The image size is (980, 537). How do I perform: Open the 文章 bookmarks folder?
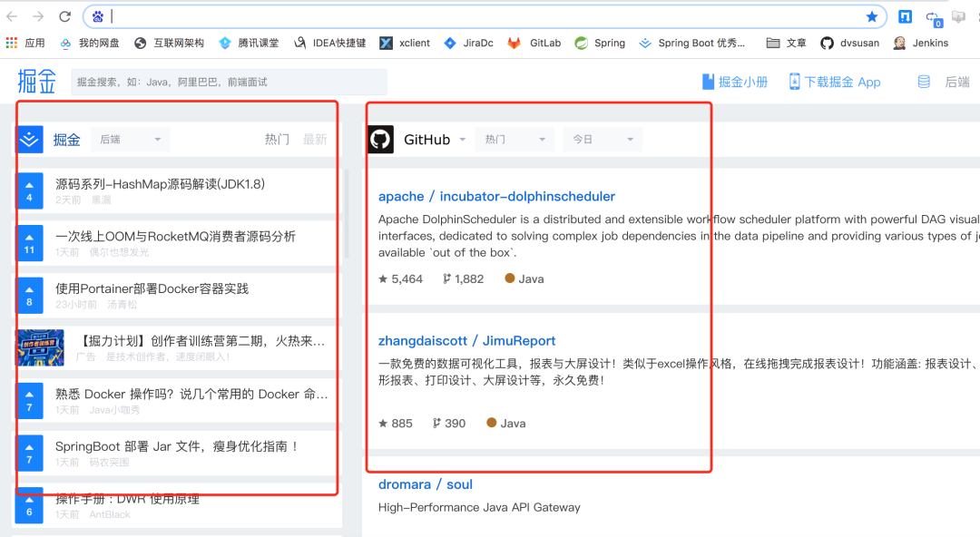(x=786, y=44)
